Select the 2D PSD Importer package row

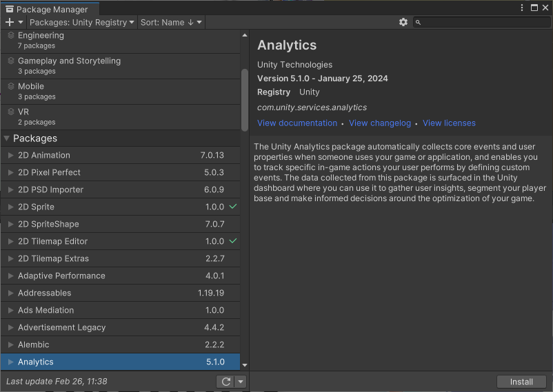[x=120, y=189]
